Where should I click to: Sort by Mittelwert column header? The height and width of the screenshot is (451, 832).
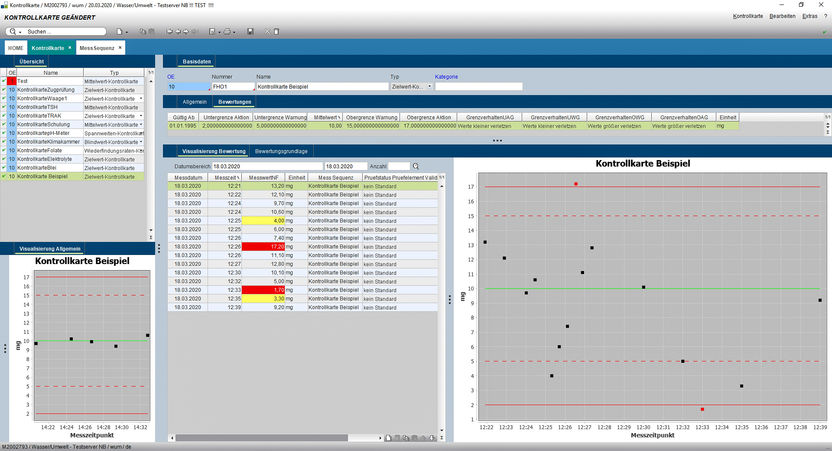326,117
